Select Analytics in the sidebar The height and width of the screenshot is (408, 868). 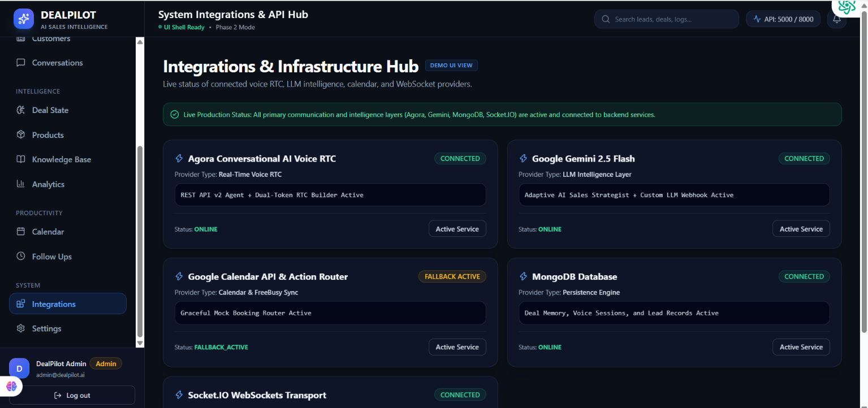pos(68,184)
